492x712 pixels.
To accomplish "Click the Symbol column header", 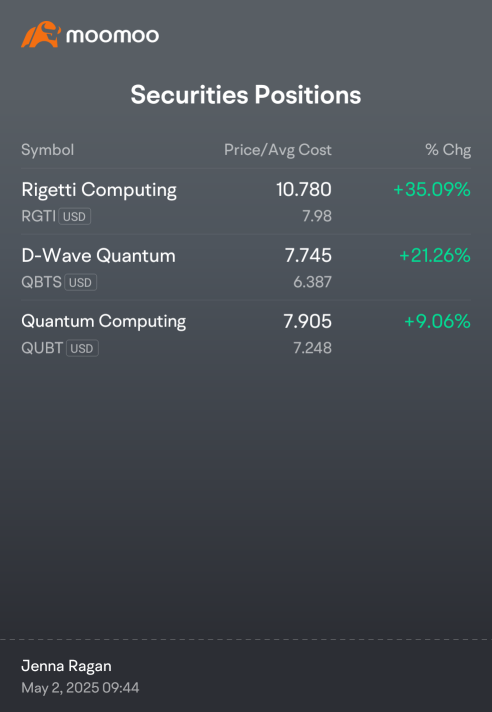I will [x=48, y=150].
